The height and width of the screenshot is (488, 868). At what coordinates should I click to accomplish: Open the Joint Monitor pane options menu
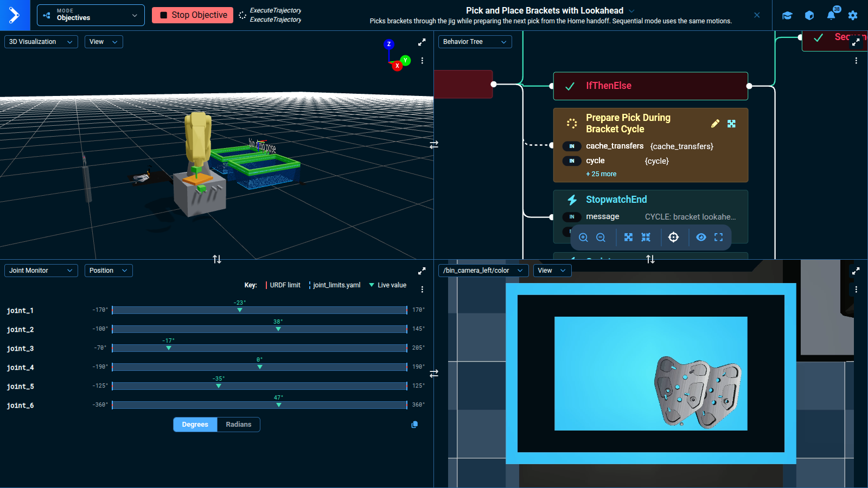pos(422,290)
